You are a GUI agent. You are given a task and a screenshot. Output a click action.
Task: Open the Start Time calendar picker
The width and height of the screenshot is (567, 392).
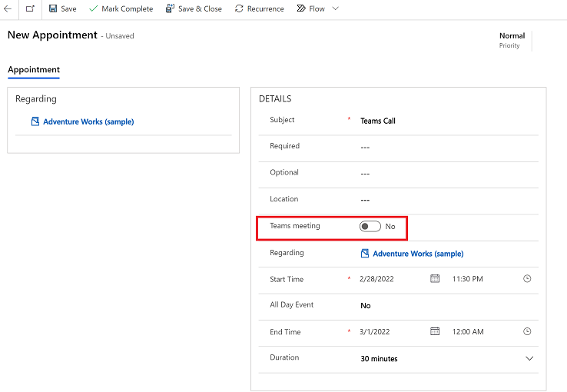click(x=435, y=278)
